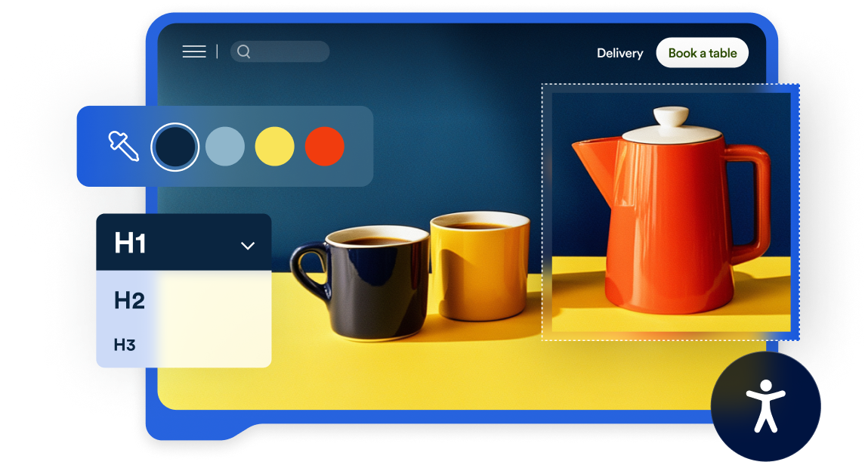Viewport: 868px width, 462px height.
Task: Choose H2 from the heading list
Action: tap(129, 300)
